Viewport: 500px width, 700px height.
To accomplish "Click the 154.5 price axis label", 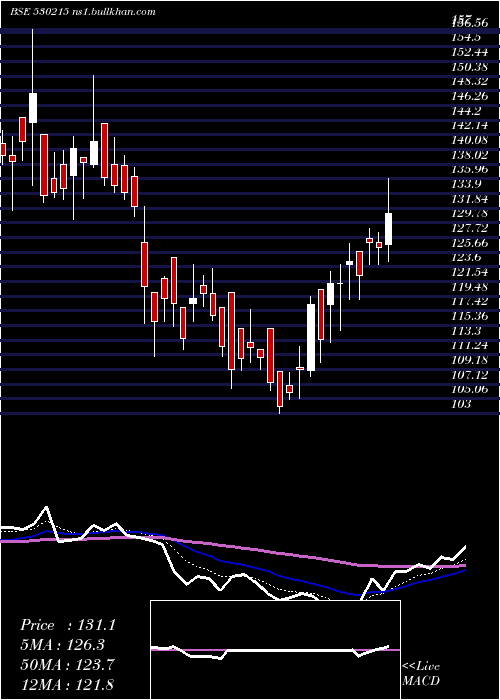I will [x=466, y=37].
